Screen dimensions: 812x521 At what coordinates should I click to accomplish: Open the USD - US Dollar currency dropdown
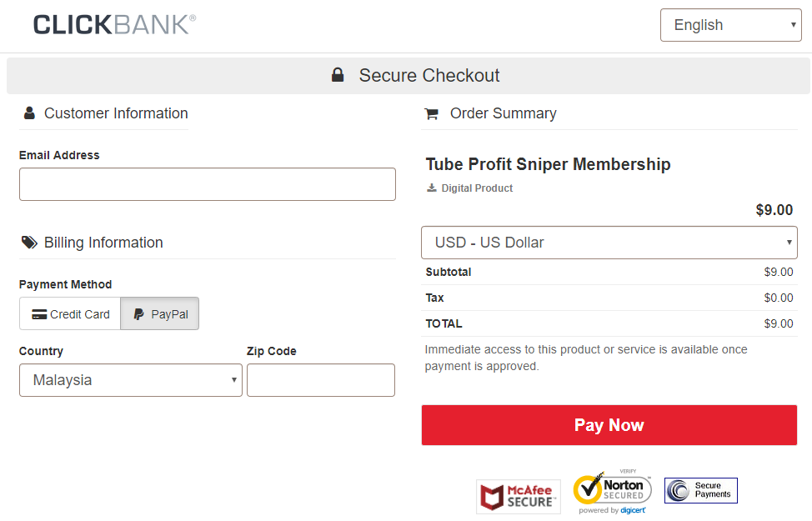click(x=609, y=243)
